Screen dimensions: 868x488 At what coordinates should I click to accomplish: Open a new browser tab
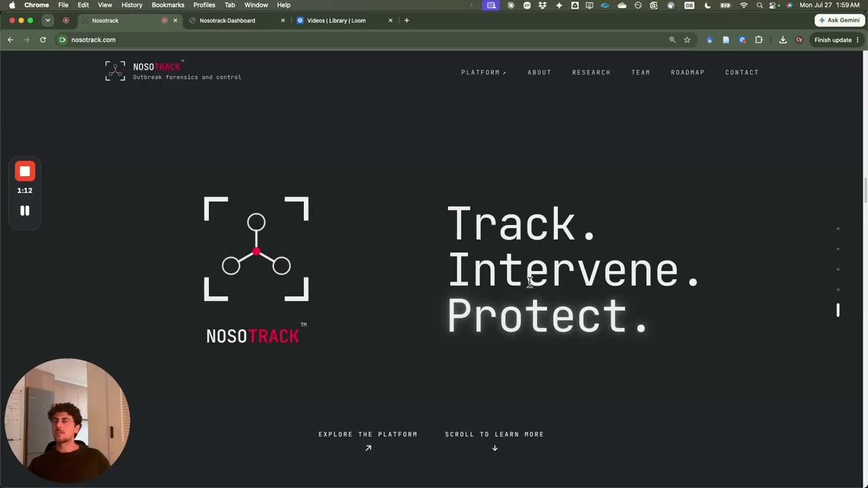click(407, 20)
